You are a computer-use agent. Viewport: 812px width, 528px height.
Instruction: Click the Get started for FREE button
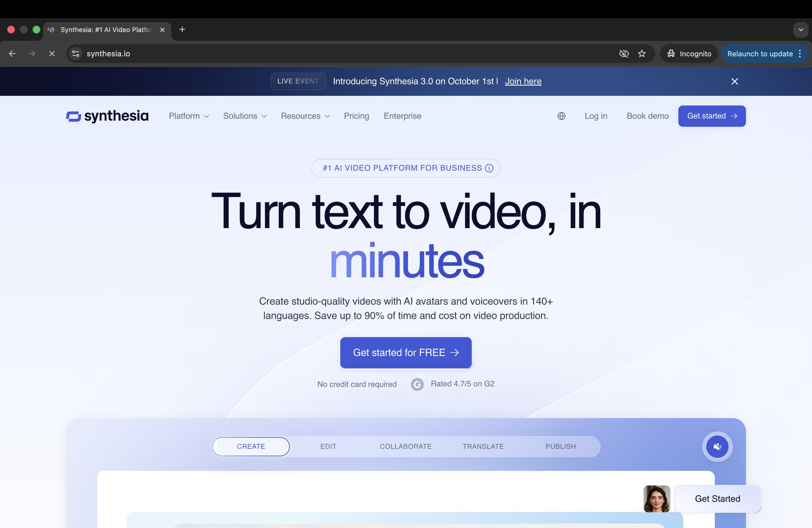(406, 352)
